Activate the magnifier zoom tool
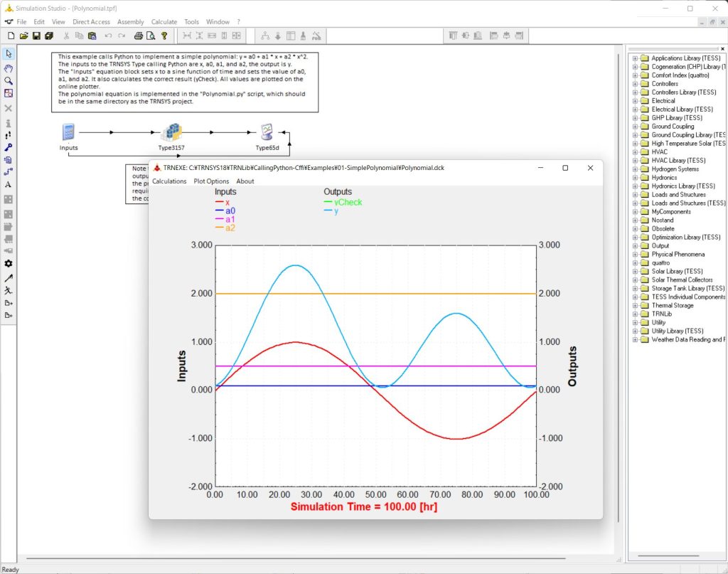728x574 pixels. [x=9, y=81]
